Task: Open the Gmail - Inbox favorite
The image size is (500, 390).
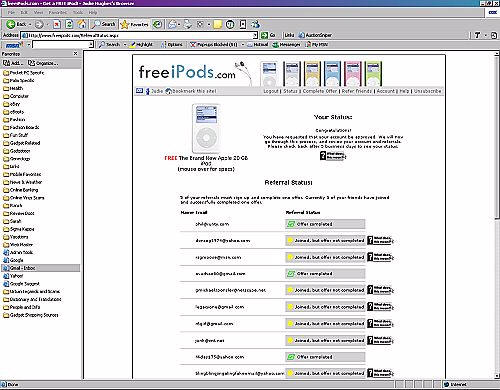Action: [40, 268]
